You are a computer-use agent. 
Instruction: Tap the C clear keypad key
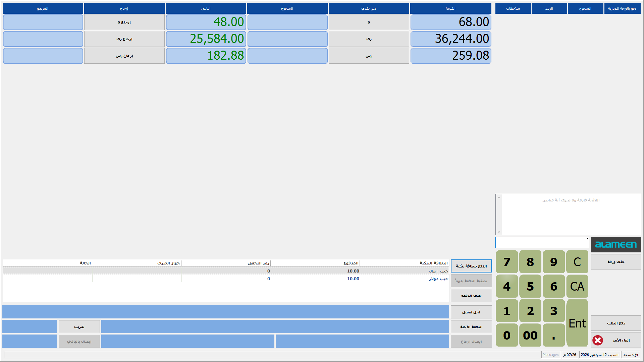point(577,262)
